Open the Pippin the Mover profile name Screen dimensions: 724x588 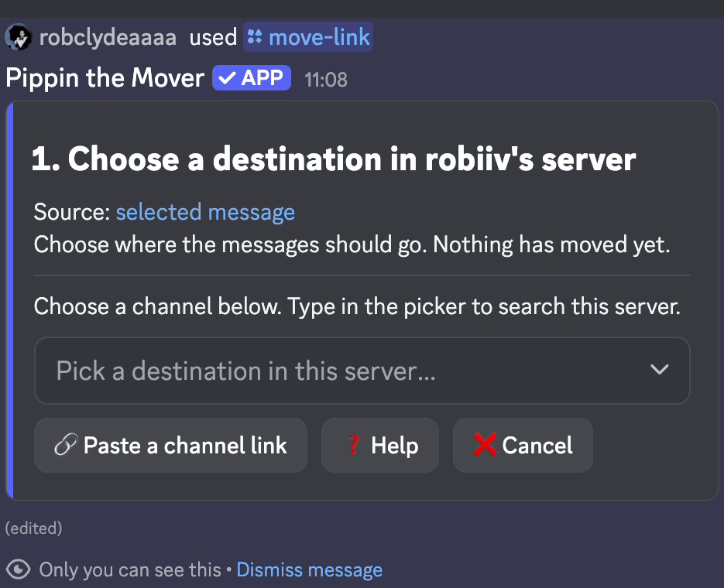pyautogui.click(x=105, y=77)
